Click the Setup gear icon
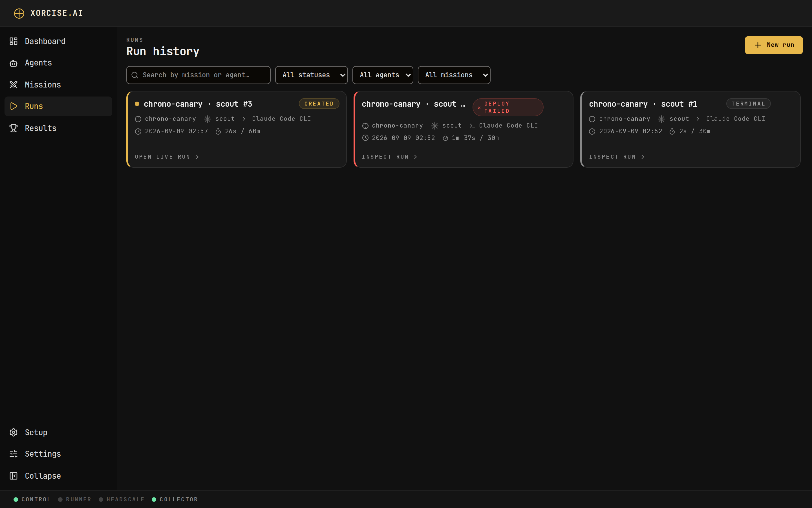The width and height of the screenshot is (812, 508). 14,432
